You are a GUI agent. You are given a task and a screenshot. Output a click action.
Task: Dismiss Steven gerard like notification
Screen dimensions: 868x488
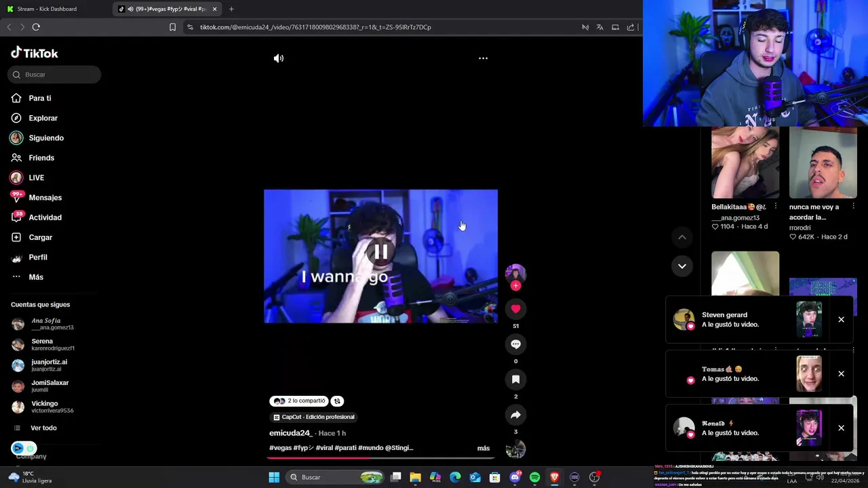[841, 319]
